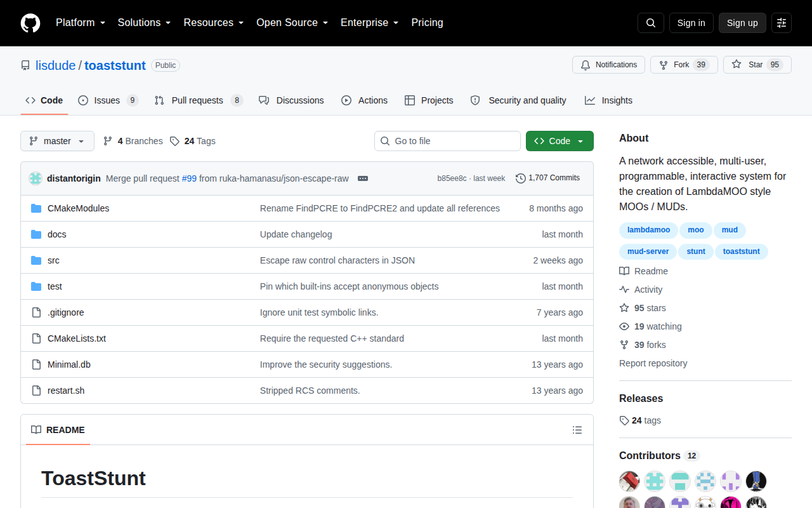812x508 pixels.
Task: Open the GitHub home logo
Action: tap(30, 23)
